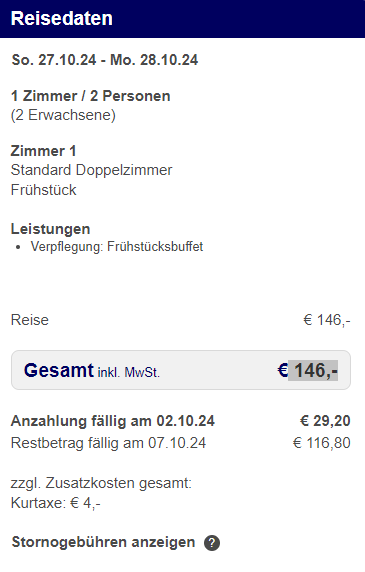365x572 pixels.
Task: Click the Standard Doppelzimmer text
Action: click(91, 170)
